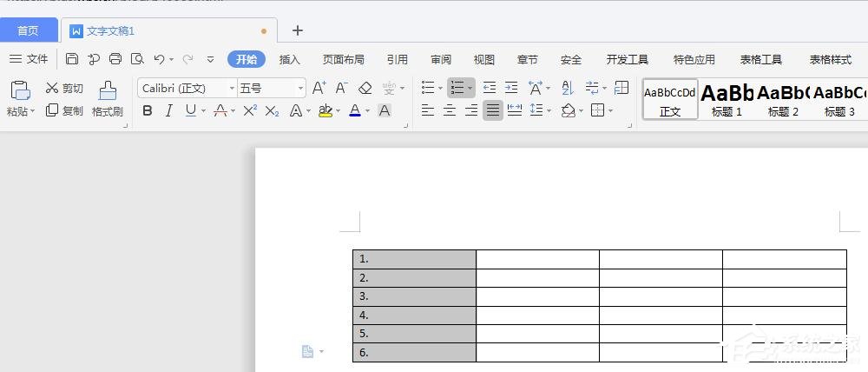Select the 标题 1 heading style thumbnail

(x=727, y=99)
